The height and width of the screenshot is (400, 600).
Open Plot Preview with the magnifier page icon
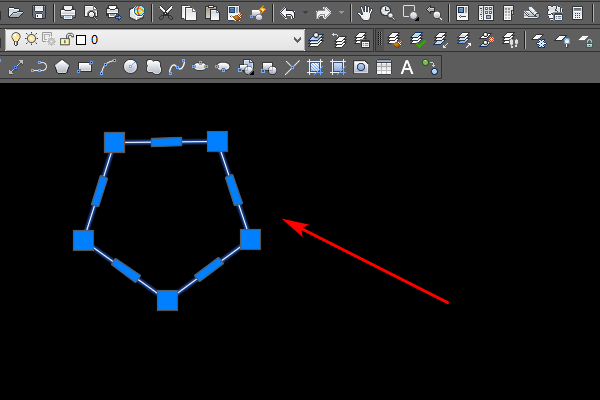[x=91, y=13]
